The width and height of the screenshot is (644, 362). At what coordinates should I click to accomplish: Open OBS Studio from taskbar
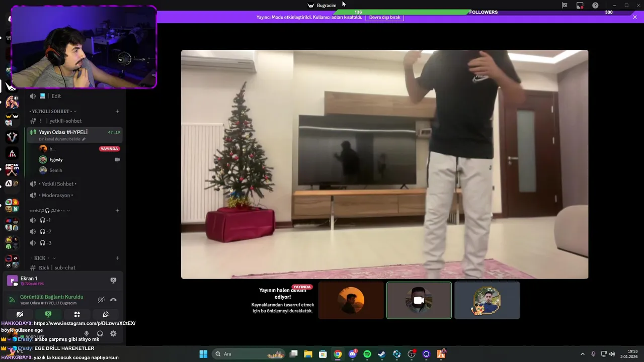pyautogui.click(x=412, y=354)
